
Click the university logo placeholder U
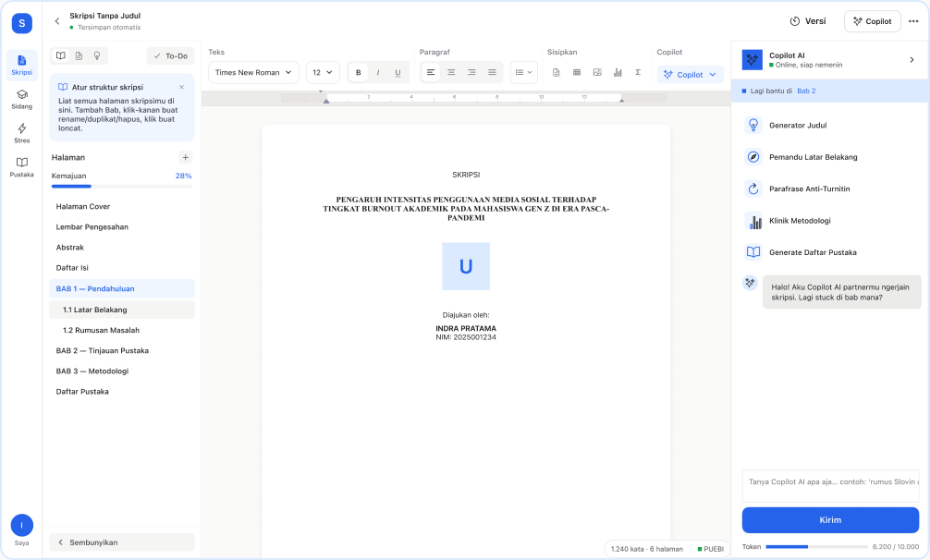[x=466, y=267]
